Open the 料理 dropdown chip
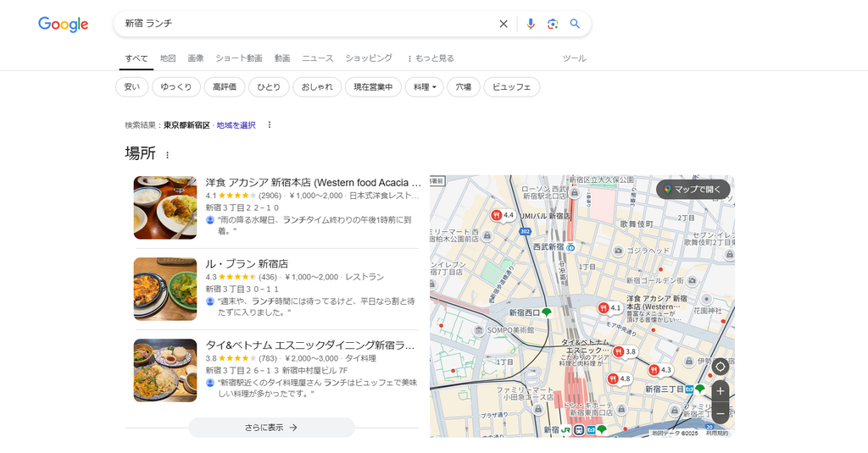 pyautogui.click(x=425, y=87)
